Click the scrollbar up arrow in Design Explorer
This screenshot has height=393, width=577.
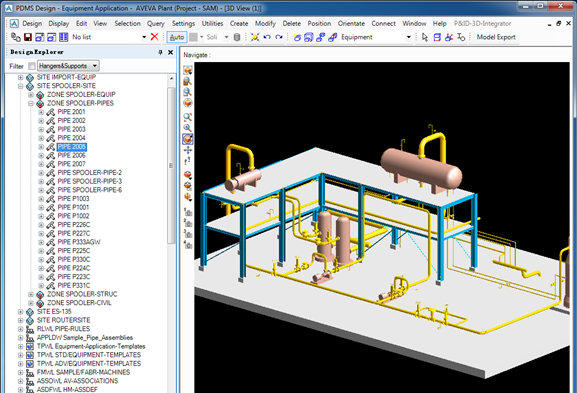click(x=171, y=79)
